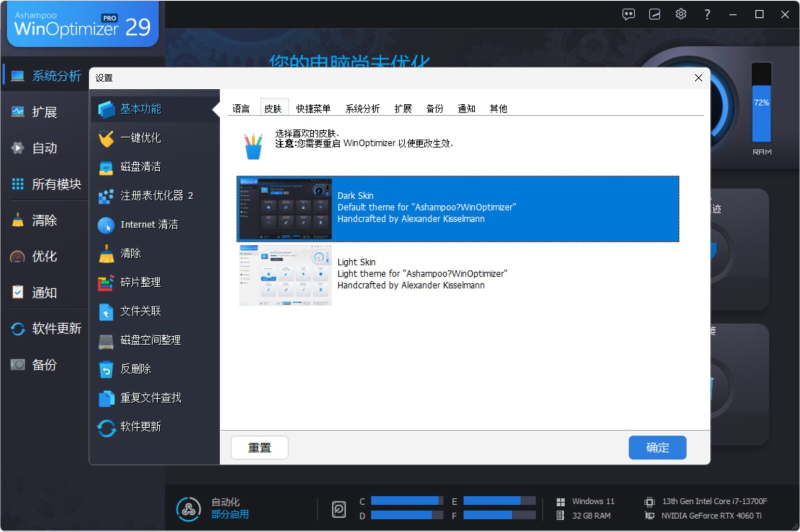Select the Dark Skin thumbnail
Image resolution: width=800 pixels, height=532 pixels.
(x=285, y=208)
